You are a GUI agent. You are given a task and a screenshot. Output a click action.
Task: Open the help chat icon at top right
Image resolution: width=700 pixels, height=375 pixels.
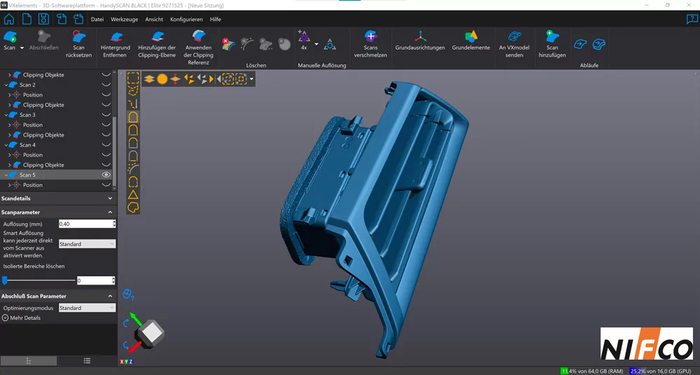692,19
